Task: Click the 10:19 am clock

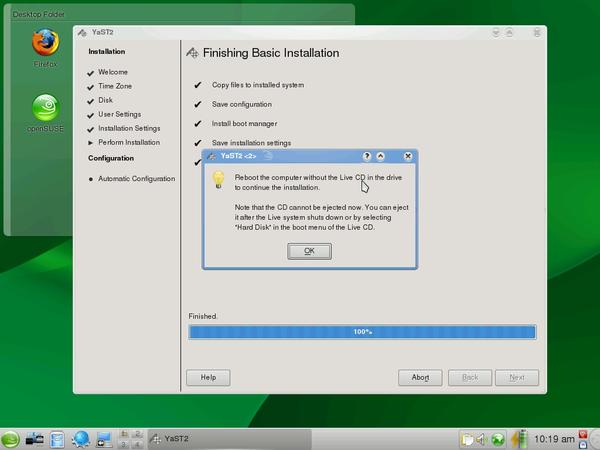Action: [554, 439]
